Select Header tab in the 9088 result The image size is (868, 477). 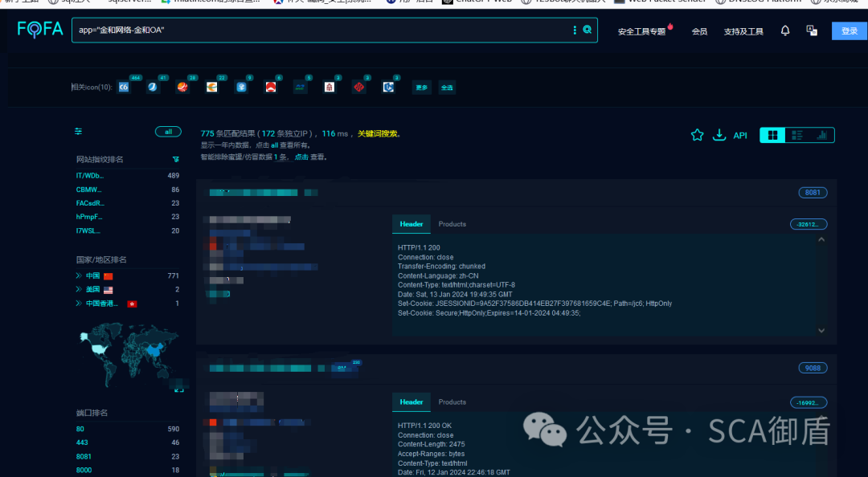411,402
